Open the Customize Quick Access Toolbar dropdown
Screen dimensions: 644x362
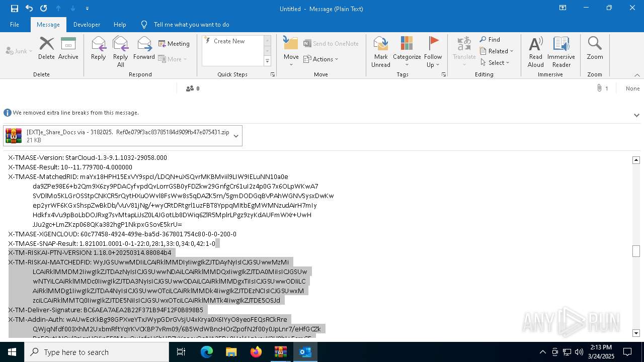(x=88, y=9)
